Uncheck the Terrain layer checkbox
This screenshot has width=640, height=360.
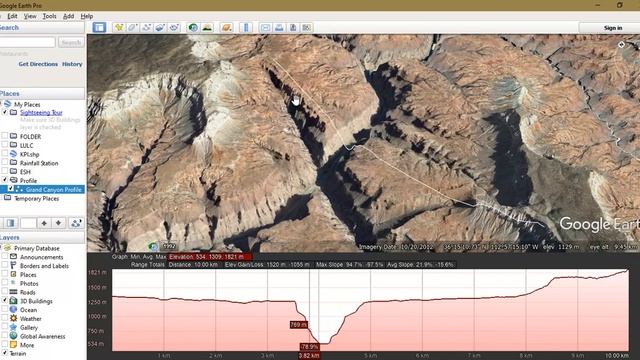5,353
